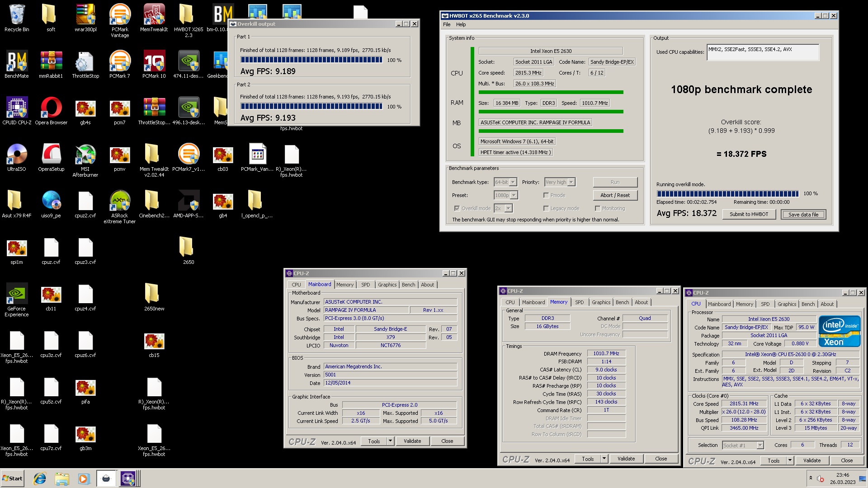Switch to the CPU-Z taskbar button
Image resolution: width=868 pixels, height=488 pixels.
pos(127,479)
